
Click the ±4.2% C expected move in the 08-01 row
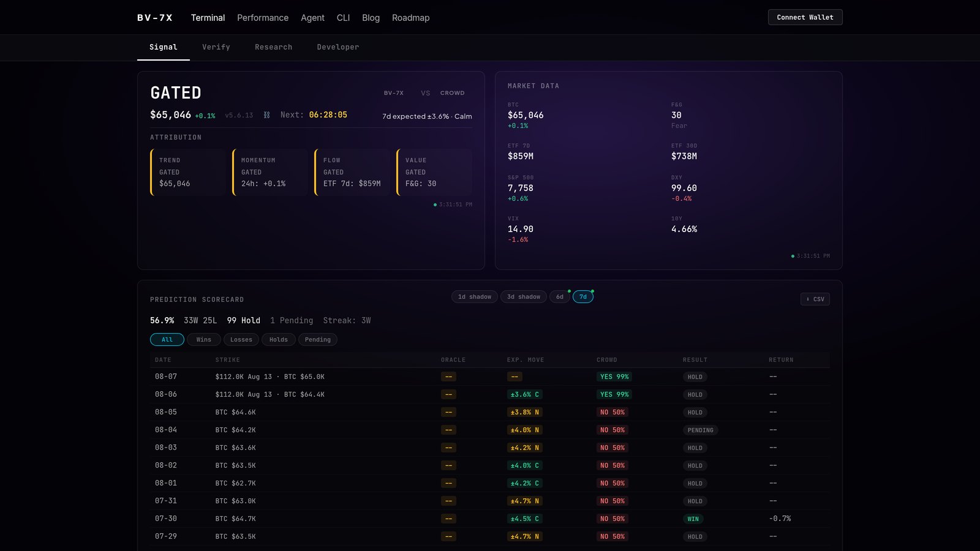pos(525,483)
